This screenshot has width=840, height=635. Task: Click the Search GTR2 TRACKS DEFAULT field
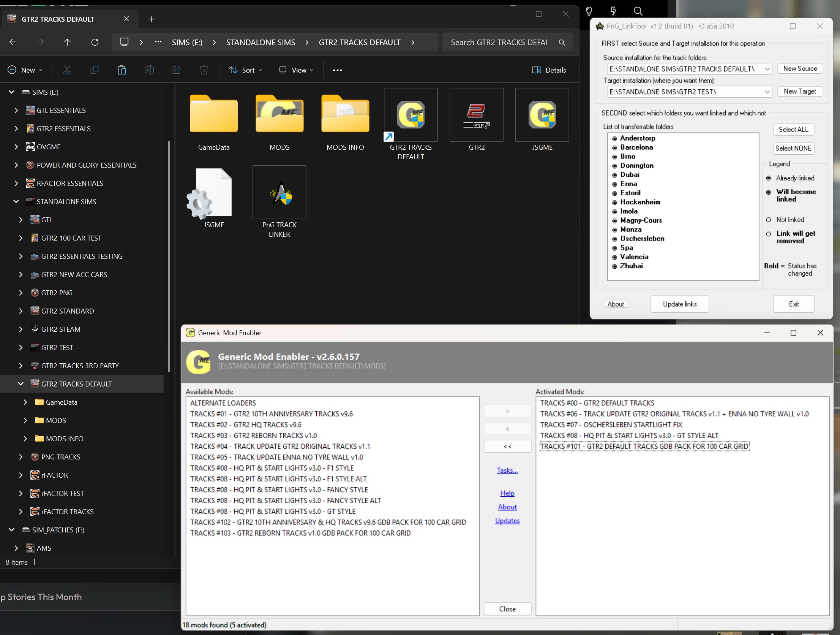pyautogui.click(x=499, y=43)
